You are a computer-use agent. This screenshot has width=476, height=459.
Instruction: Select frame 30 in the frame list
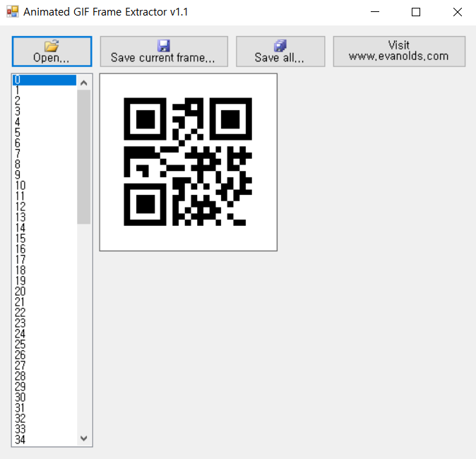[44, 398]
